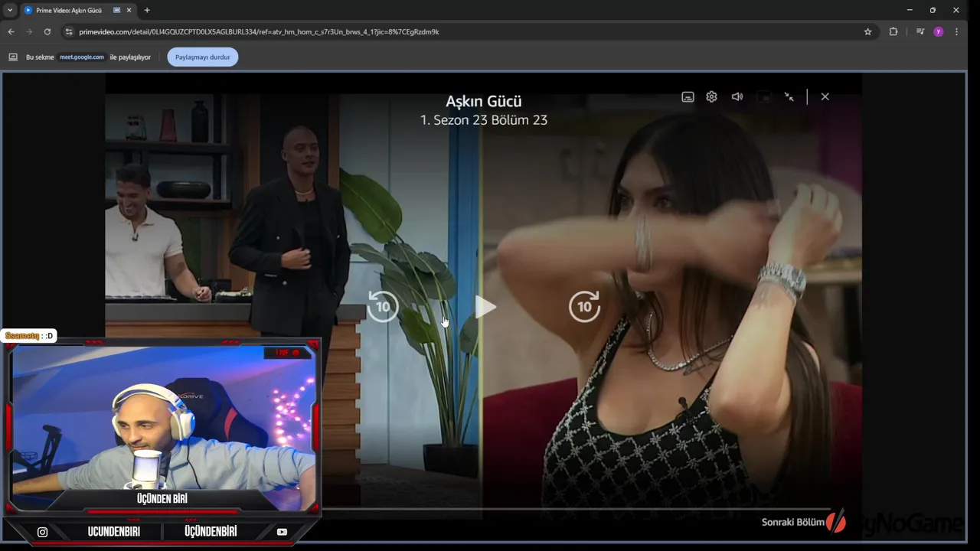The width and height of the screenshot is (980, 551).
Task: Click the meet.google.com sharing chip
Action: 82,57
